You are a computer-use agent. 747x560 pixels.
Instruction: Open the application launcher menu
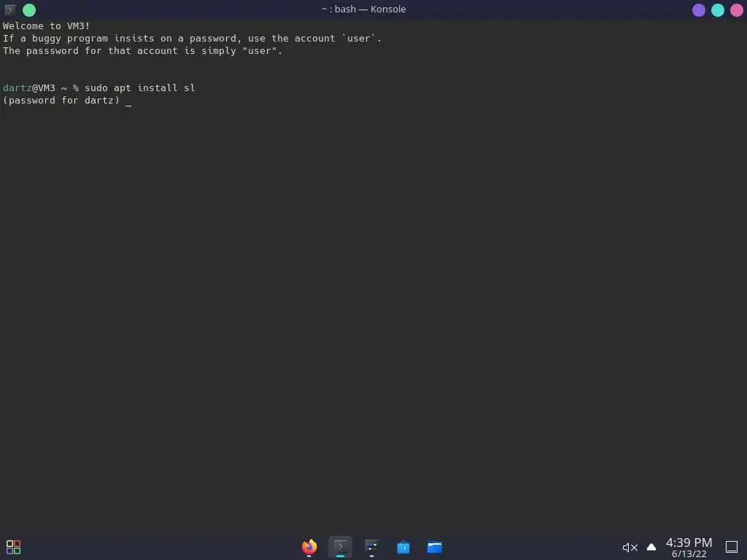click(x=13, y=547)
